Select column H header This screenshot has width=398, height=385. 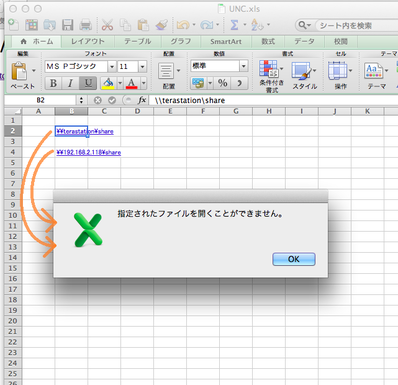(x=269, y=111)
